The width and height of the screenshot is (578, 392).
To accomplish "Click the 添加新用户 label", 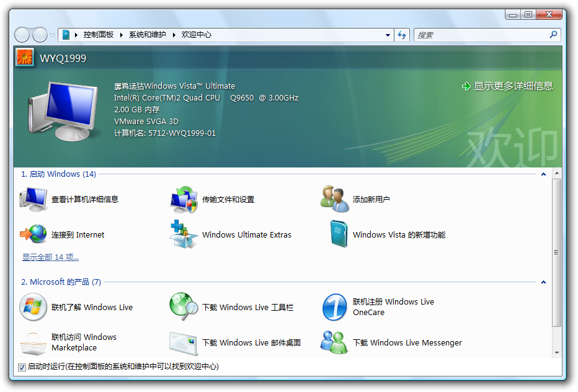I will [371, 200].
